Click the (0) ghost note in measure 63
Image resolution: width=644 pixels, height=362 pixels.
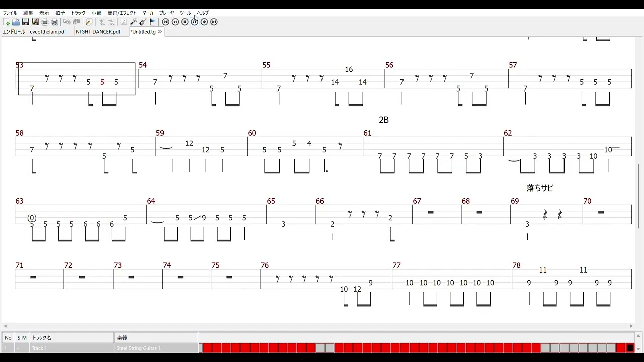point(32,218)
